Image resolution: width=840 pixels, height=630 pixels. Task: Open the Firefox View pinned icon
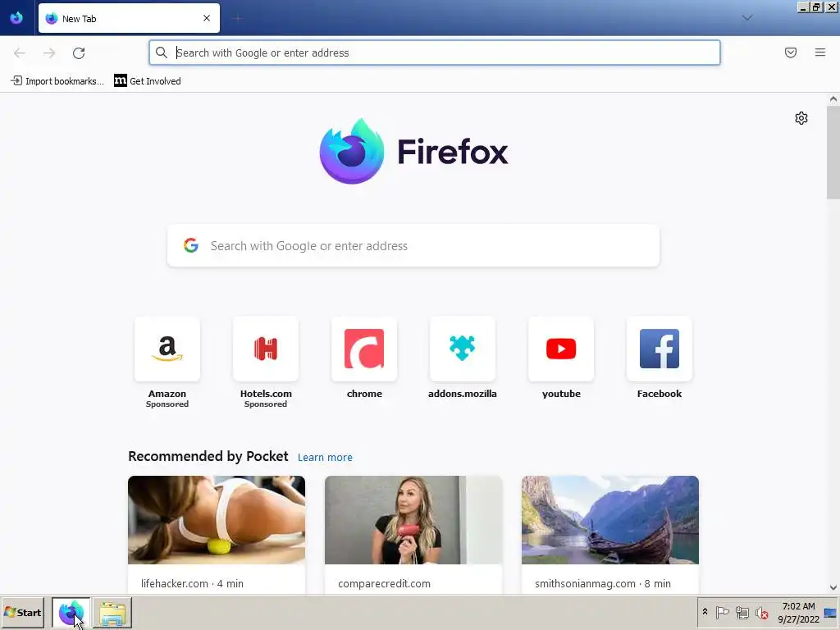pyautogui.click(x=16, y=18)
